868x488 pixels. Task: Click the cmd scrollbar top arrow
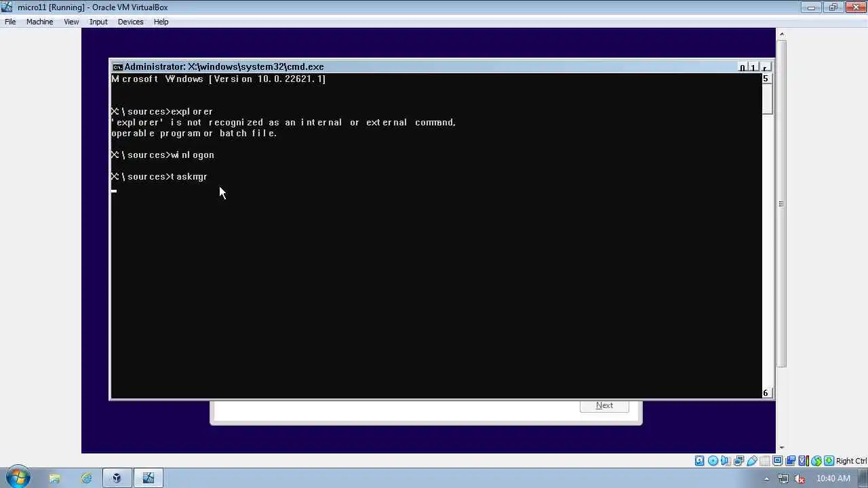[766, 79]
